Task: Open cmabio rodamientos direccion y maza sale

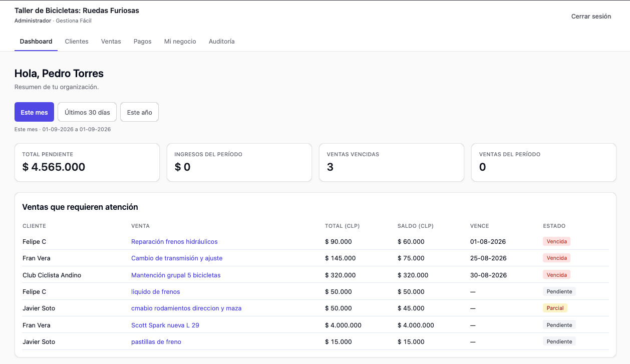Action: tap(186, 308)
